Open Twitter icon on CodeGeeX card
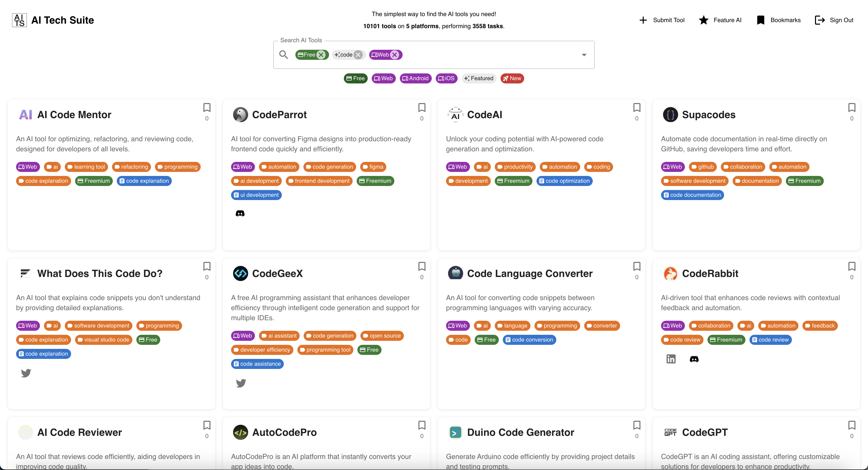This screenshot has width=868, height=470. (x=241, y=383)
